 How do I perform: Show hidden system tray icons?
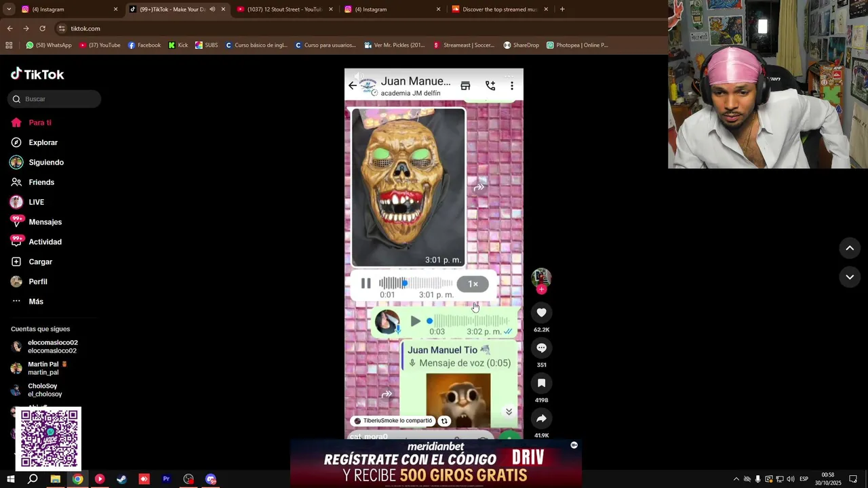click(x=736, y=479)
